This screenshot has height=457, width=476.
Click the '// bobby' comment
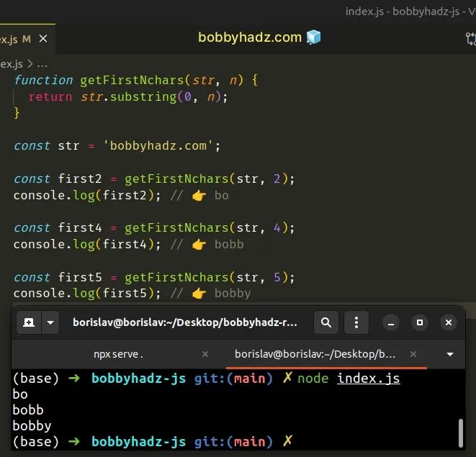[x=211, y=294]
